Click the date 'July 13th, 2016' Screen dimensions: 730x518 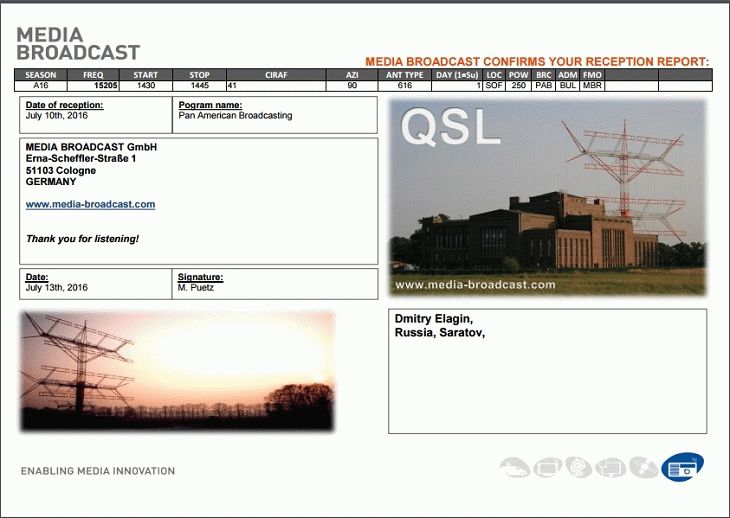[x=56, y=288]
